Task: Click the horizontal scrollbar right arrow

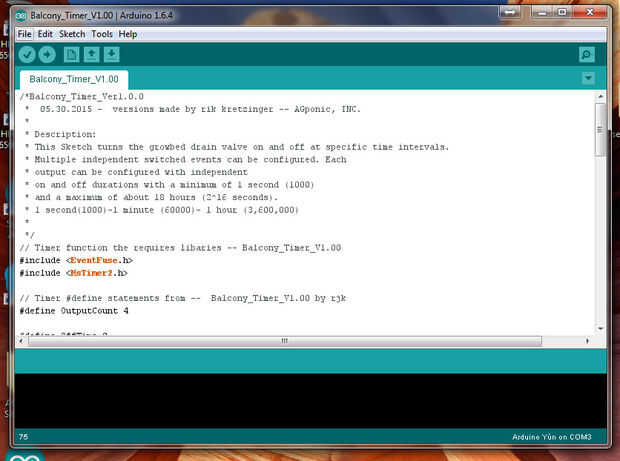Action: [587, 340]
